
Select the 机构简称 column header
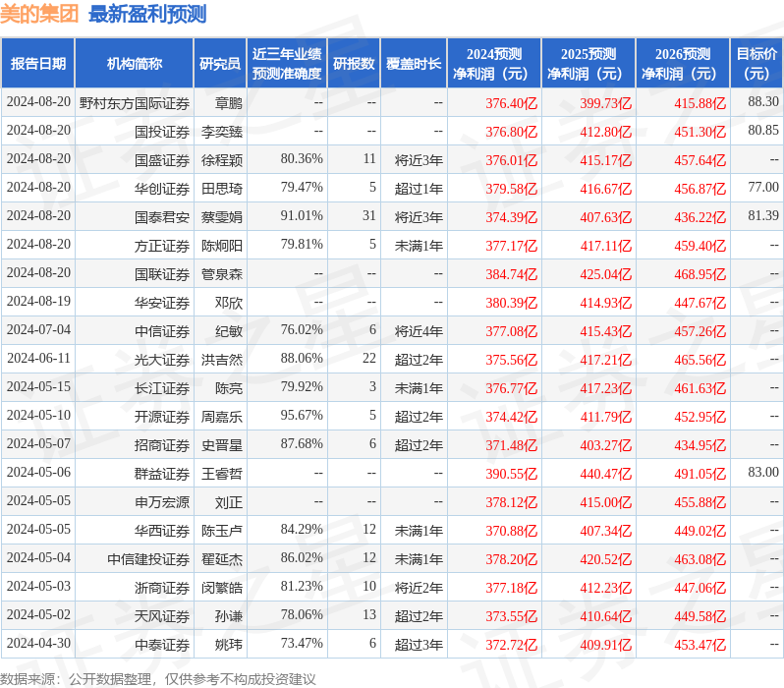tap(134, 64)
